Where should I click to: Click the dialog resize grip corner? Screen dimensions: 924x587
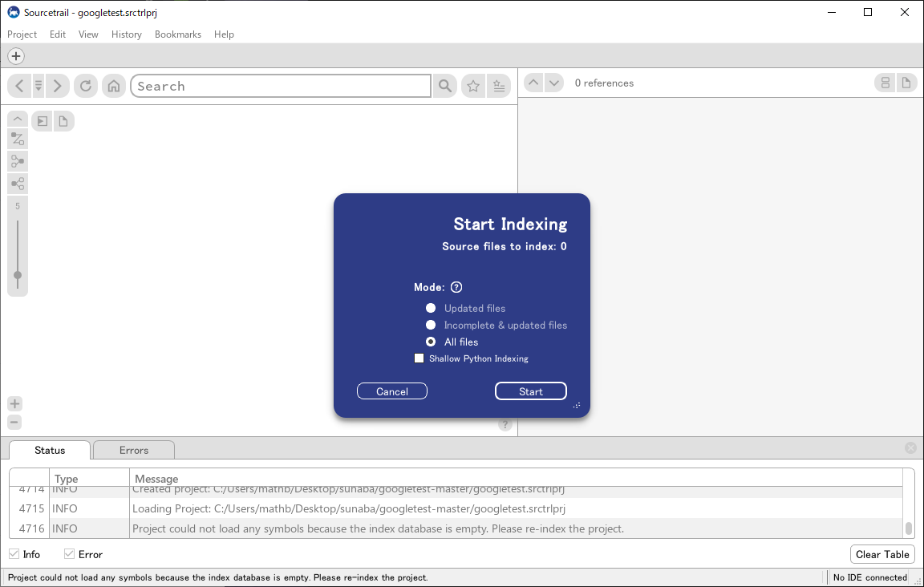pos(577,406)
